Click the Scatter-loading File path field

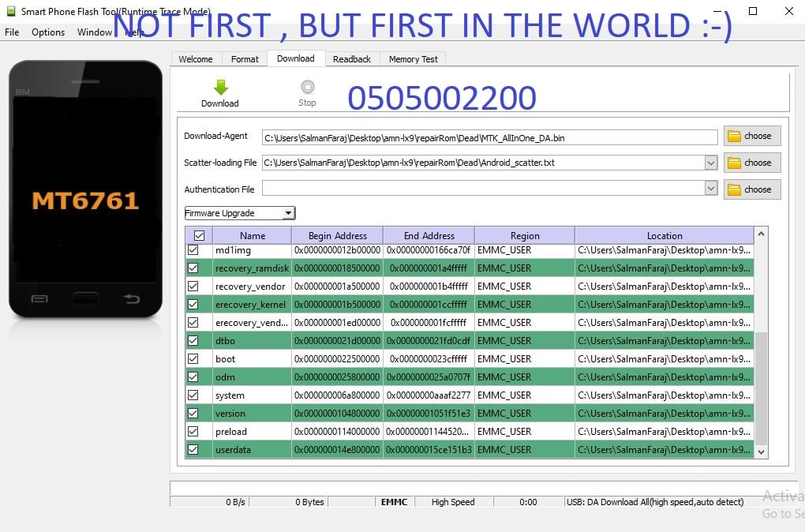pyautogui.click(x=483, y=163)
